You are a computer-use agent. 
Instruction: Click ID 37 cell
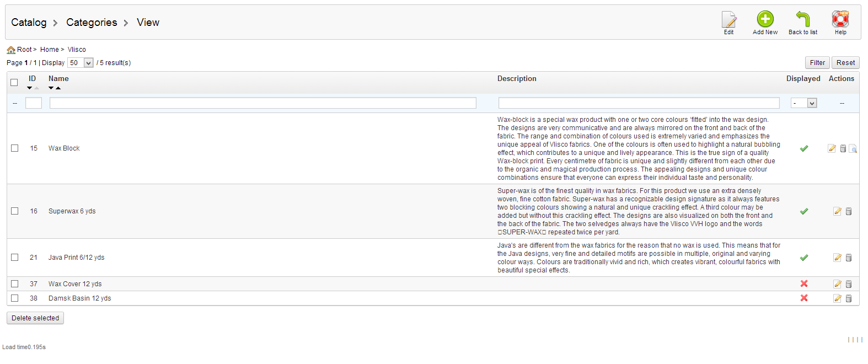[x=34, y=284]
